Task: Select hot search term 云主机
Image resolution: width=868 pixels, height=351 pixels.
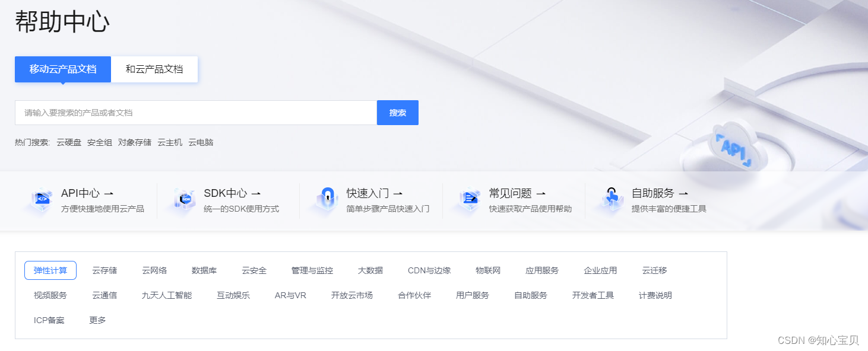Action: pos(170,142)
